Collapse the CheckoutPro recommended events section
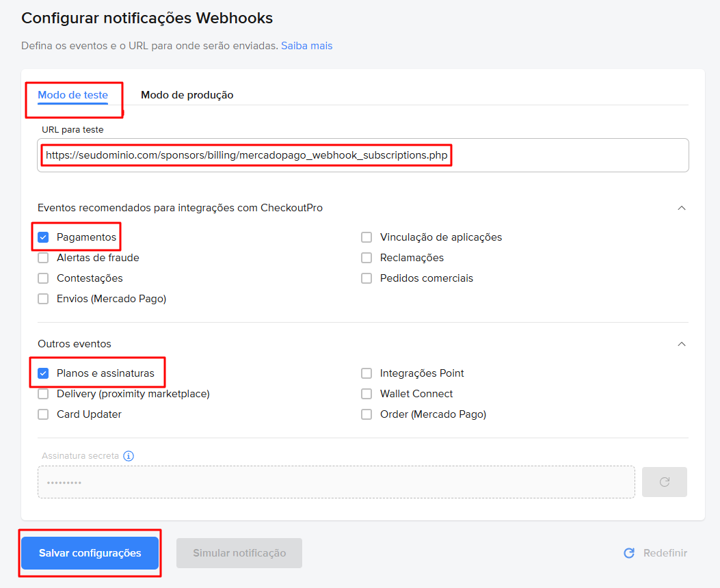This screenshot has height=588, width=720. [681, 208]
